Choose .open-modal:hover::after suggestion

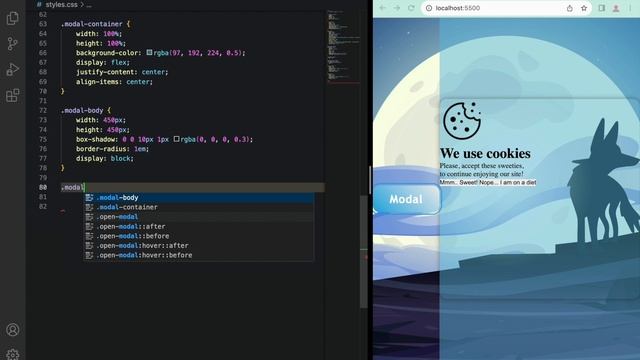tap(199, 246)
